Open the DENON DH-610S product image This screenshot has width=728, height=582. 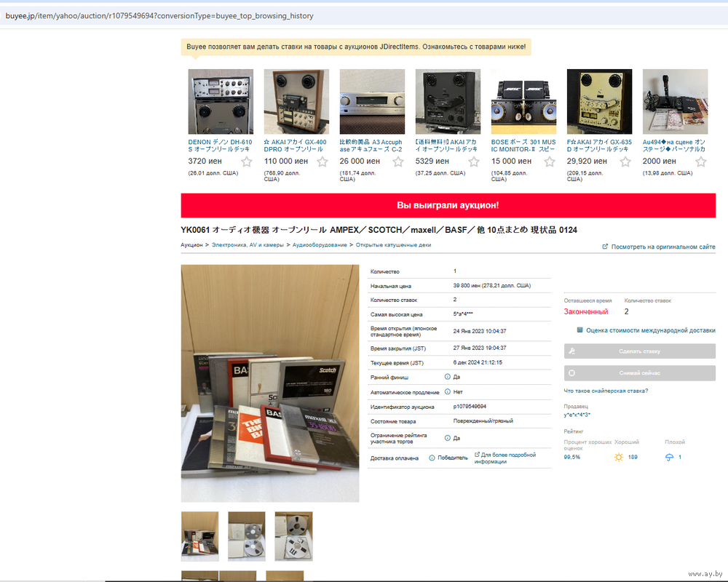(x=221, y=102)
